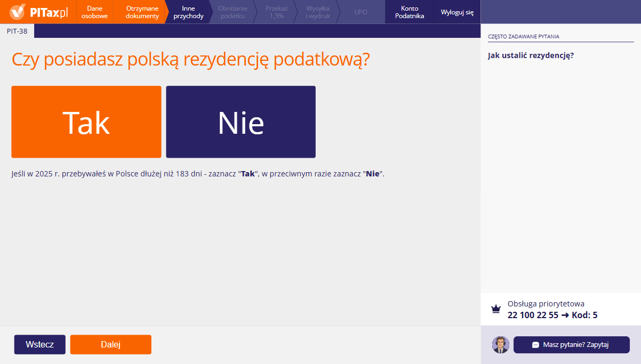The width and height of the screenshot is (641, 364).
Task: Select the Nie answer button
Action: tap(241, 122)
